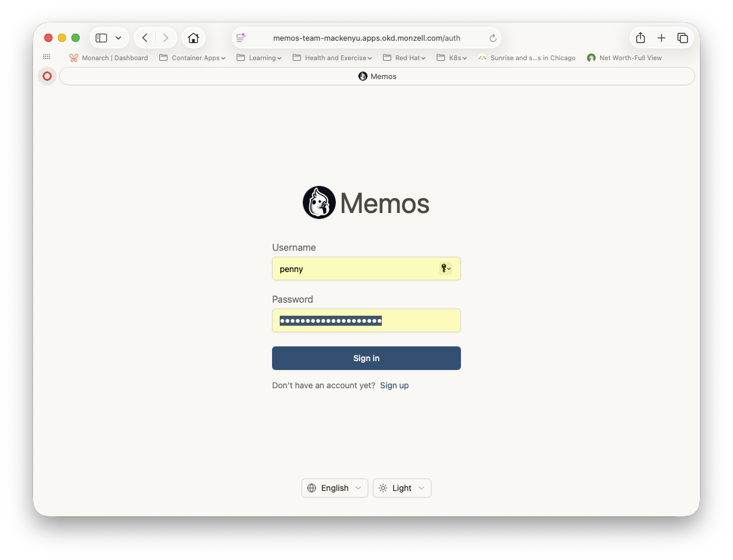Go back with the back arrow
The height and width of the screenshot is (560, 733).
click(145, 38)
